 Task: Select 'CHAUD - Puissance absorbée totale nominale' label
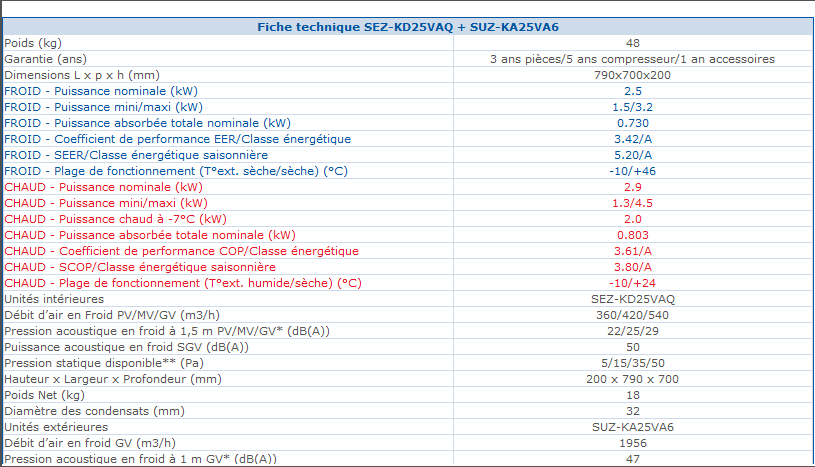(x=150, y=235)
